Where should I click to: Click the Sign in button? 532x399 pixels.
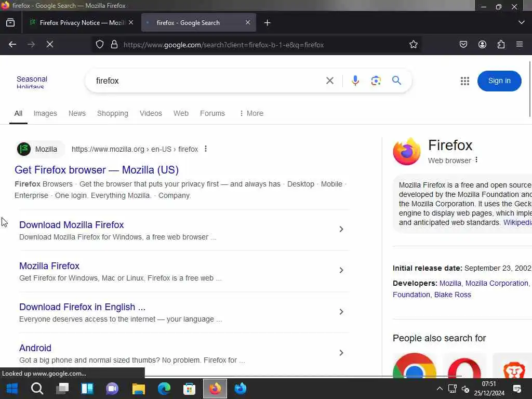tap(499, 81)
